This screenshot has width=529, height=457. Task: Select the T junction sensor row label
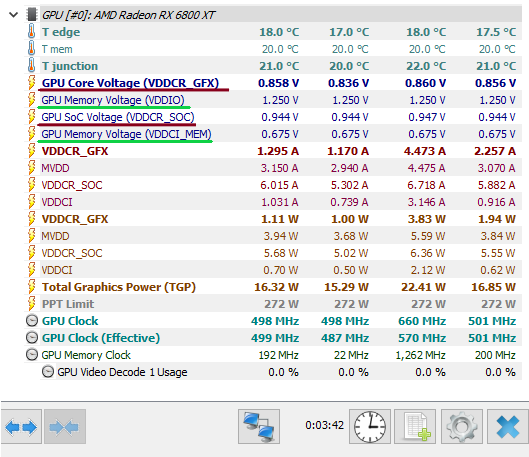[70, 66]
